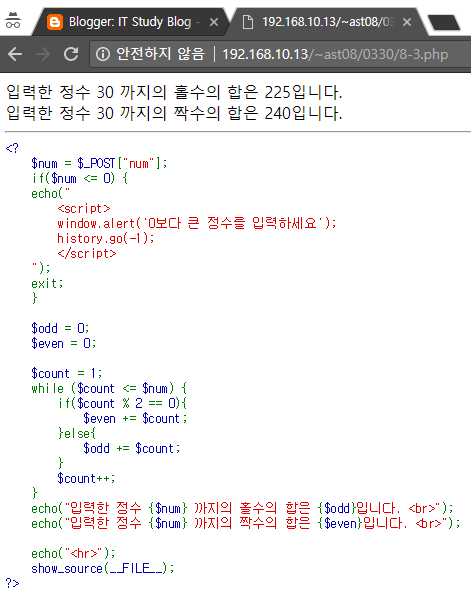Select the 192.168.10.13/~ast08 tab
Screen dimensions: 471x594
click(x=327, y=22)
